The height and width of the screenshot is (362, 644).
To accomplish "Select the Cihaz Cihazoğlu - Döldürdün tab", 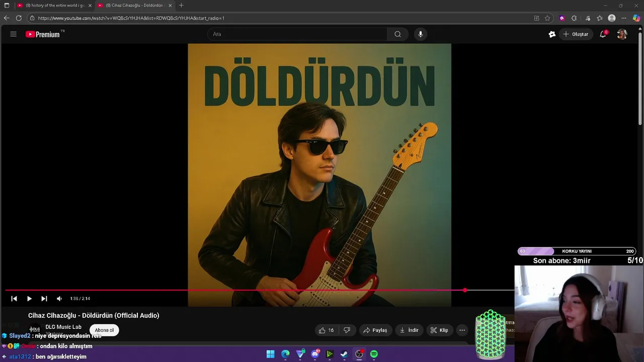I will (x=134, y=6).
